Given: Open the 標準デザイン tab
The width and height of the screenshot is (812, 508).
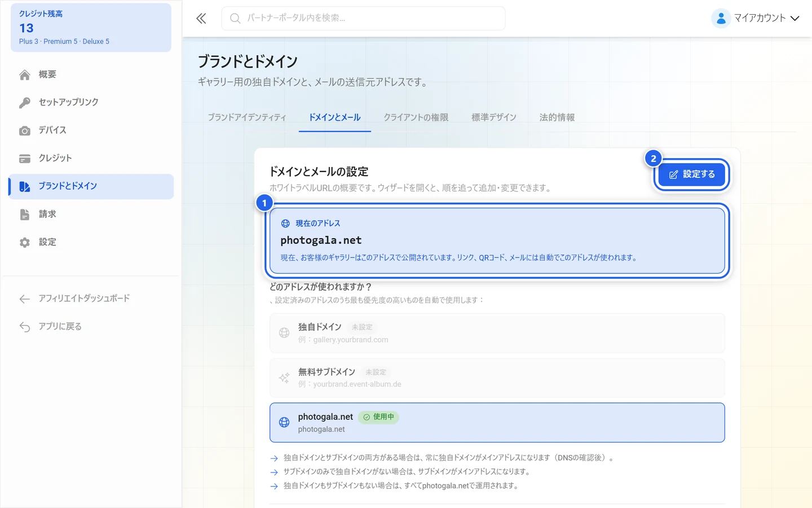Looking at the screenshot, I should click(494, 117).
